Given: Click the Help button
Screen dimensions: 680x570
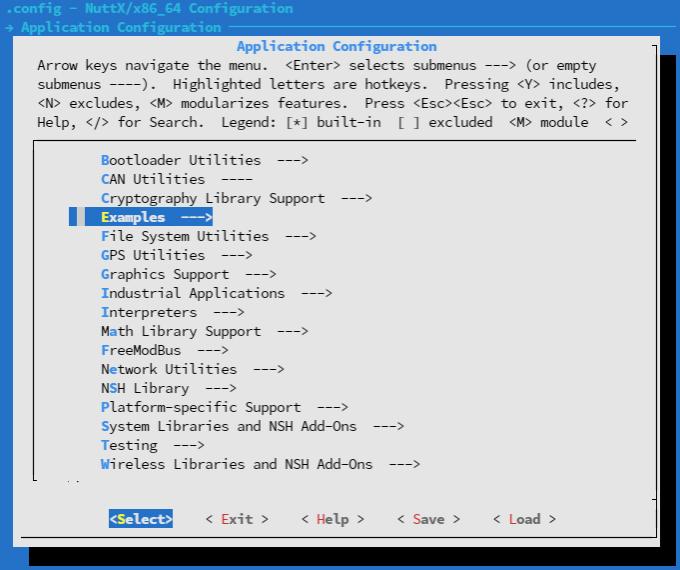Looking at the screenshot, I should click(x=333, y=519).
